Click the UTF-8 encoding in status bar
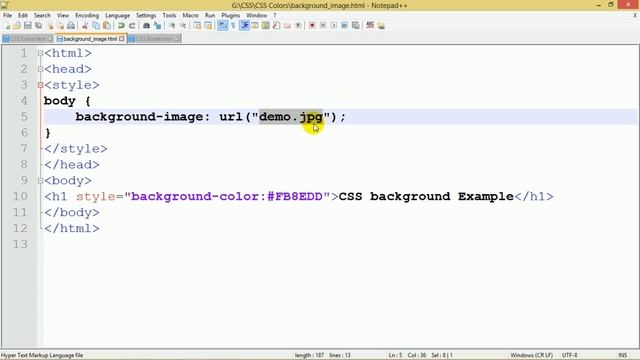The image size is (640, 360). 569,355
